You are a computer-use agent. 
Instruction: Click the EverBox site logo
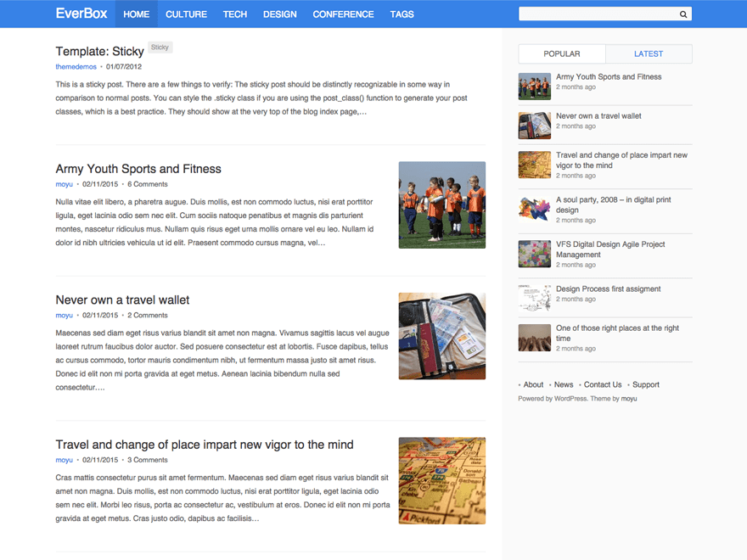pyautogui.click(x=81, y=14)
